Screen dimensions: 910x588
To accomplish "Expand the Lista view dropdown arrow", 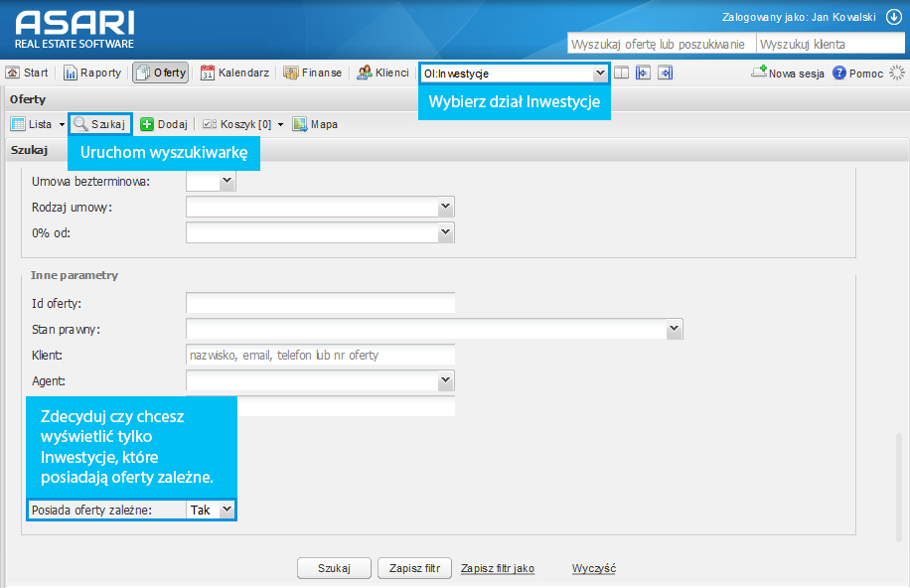I will pos(62,125).
